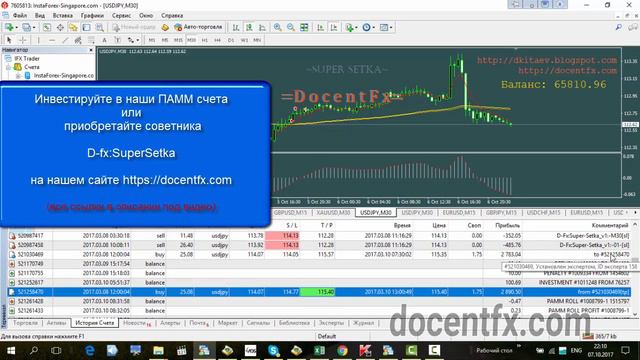The width and height of the screenshot is (640, 360).
Task: Switch timeframe to D1
Action: point(231,40)
